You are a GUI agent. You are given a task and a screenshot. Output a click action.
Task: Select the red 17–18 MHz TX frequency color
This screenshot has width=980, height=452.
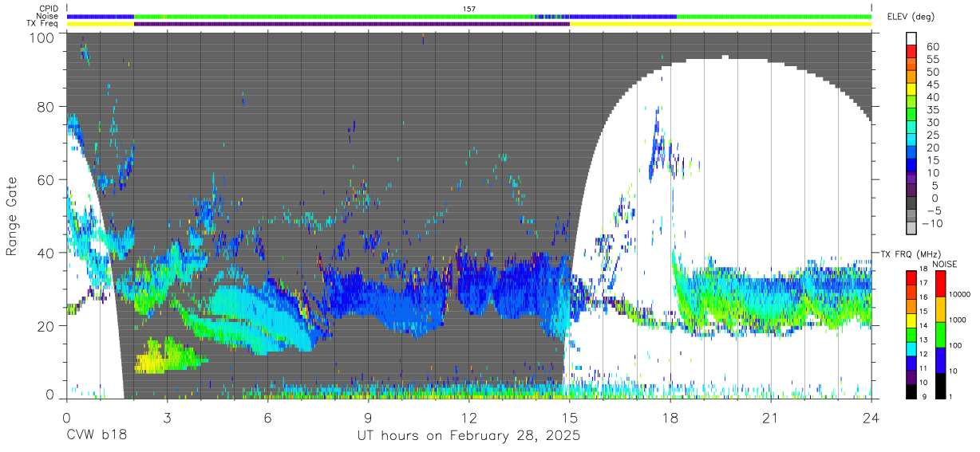[x=911, y=277]
